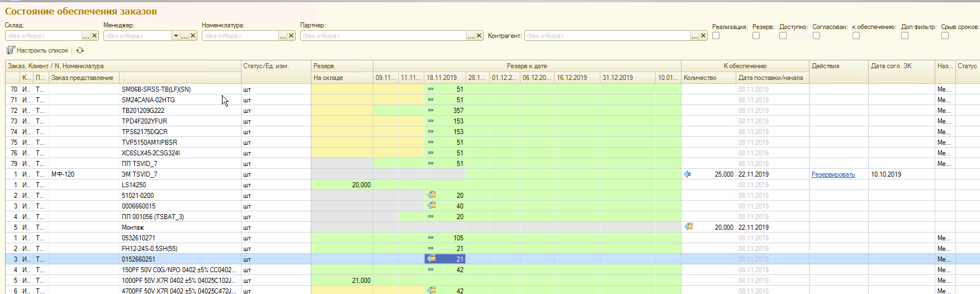The image size is (980, 294).
Task: Open the Менеджер dropdown arrow
Action: click(x=176, y=36)
